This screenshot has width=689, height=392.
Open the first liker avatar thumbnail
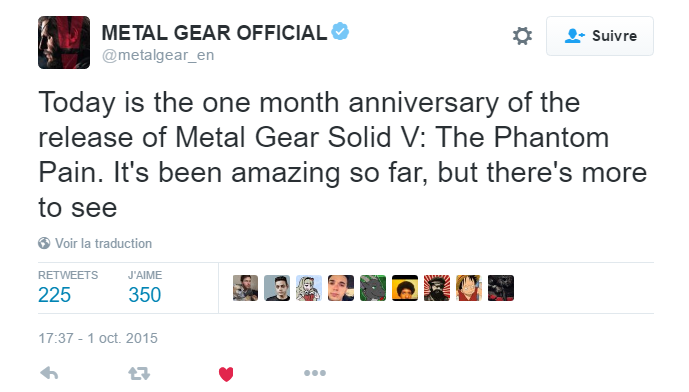click(245, 288)
